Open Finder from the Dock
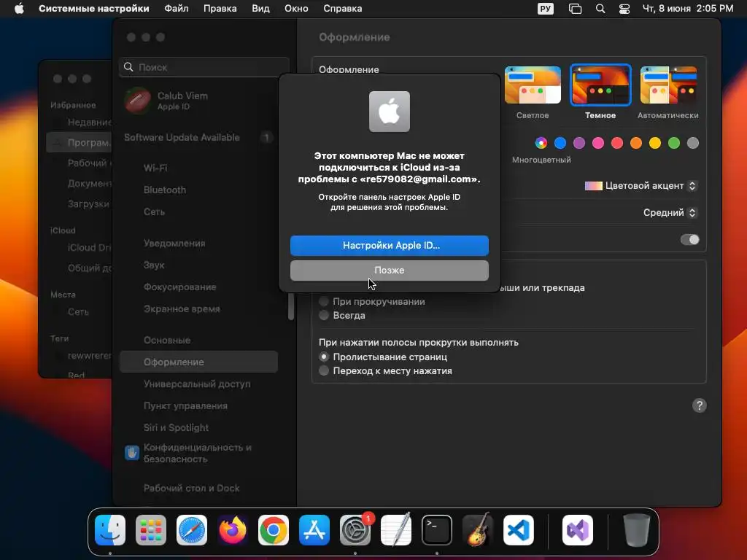The width and height of the screenshot is (747, 560). pyautogui.click(x=110, y=530)
